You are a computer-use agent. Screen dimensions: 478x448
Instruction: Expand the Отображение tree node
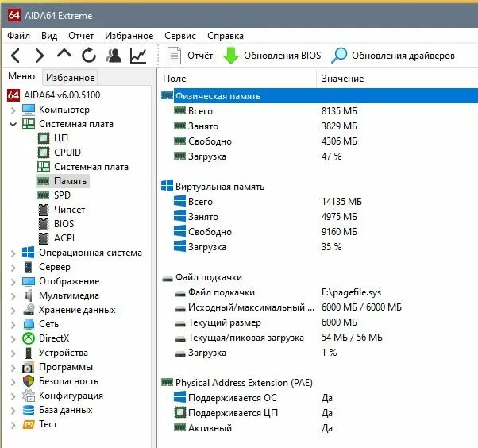13,282
